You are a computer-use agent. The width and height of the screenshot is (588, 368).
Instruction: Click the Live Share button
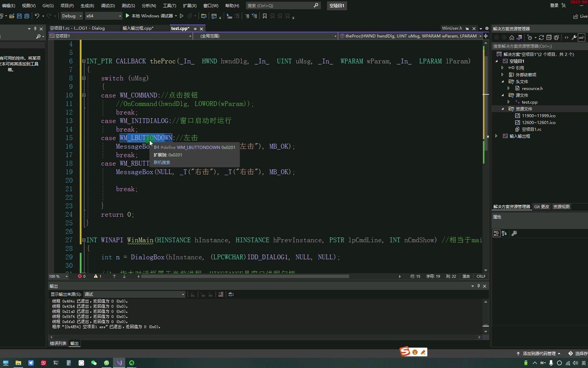click(581, 16)
